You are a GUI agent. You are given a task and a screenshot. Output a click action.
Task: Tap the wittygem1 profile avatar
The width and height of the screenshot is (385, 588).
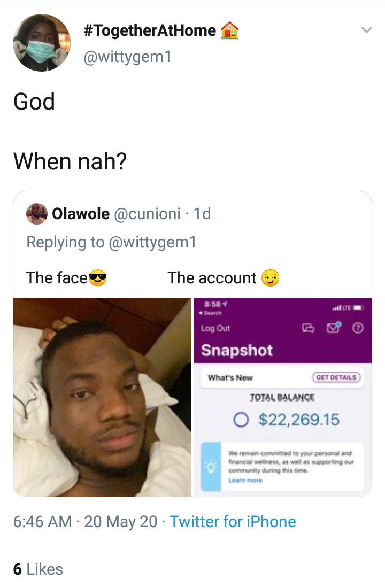pos(42,43)
